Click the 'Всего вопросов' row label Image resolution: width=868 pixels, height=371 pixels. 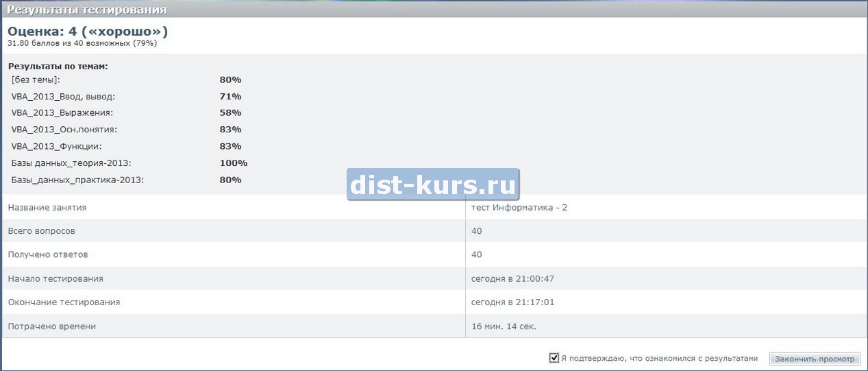[42, 231]
